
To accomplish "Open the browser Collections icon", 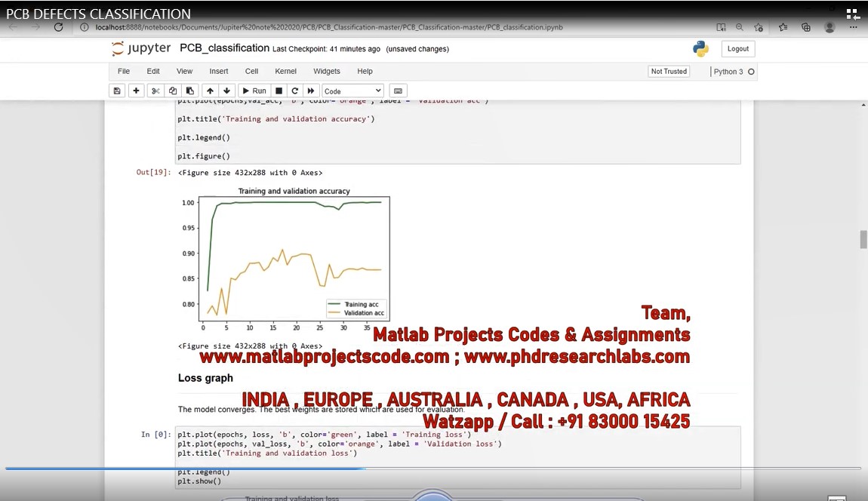I will 806,27.
